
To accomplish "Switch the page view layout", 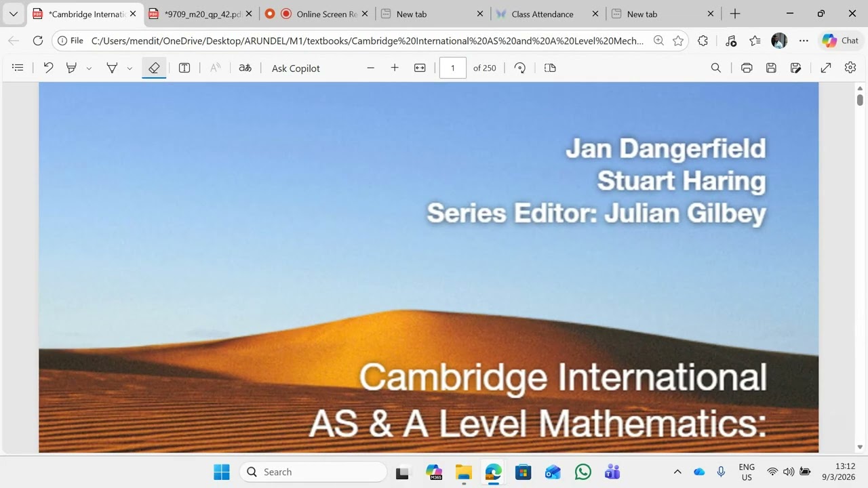I will (550, 68).
